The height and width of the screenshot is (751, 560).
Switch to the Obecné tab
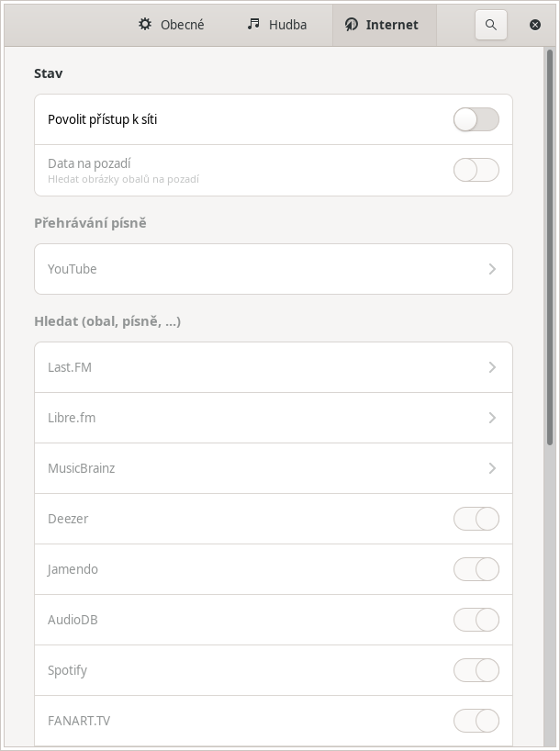171,25
